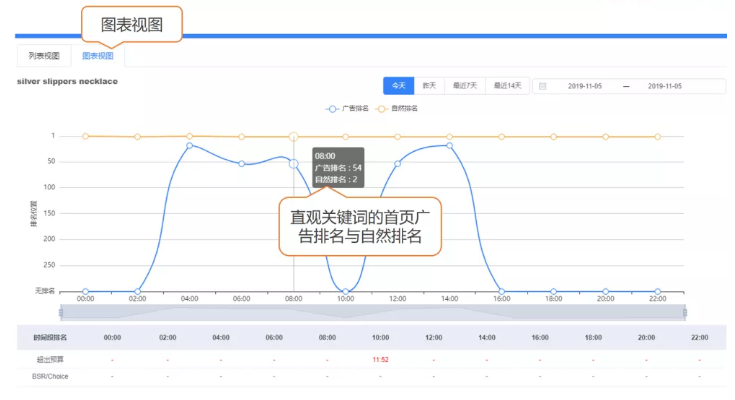The width and height of the screenshot is (735, 400).
Task: Click the 11:52 超出预算 value
Action: point(381,360)
